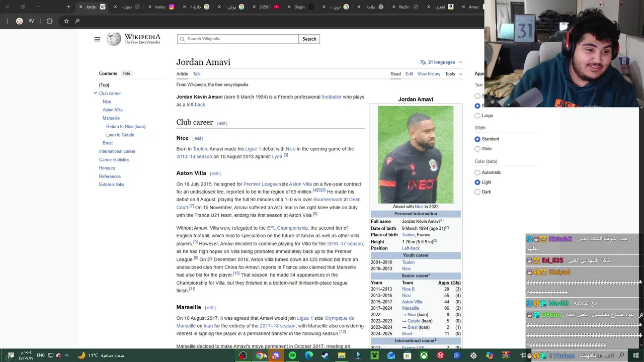Viewport: 644px width, 362px height.
Task: Switch to the Article tab
Action: 182,74
